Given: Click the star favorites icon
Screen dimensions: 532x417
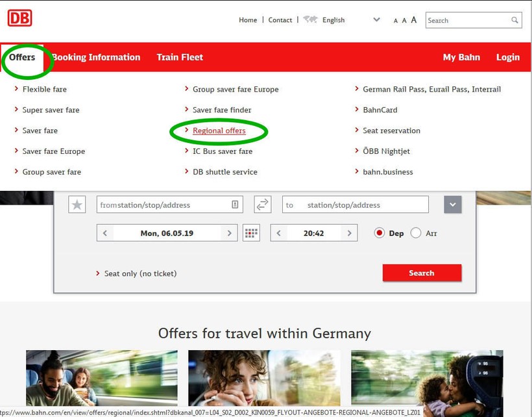Looking at the screenshot, I should click(77, 205).
